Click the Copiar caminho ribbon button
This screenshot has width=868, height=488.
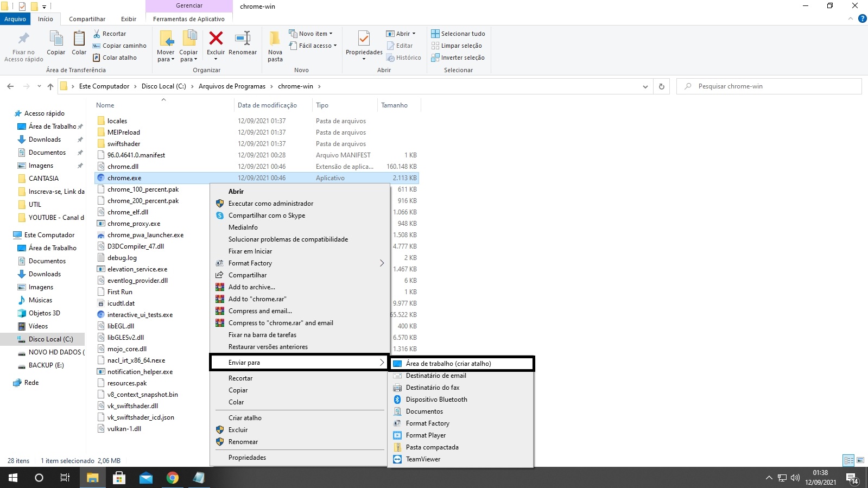119,46
